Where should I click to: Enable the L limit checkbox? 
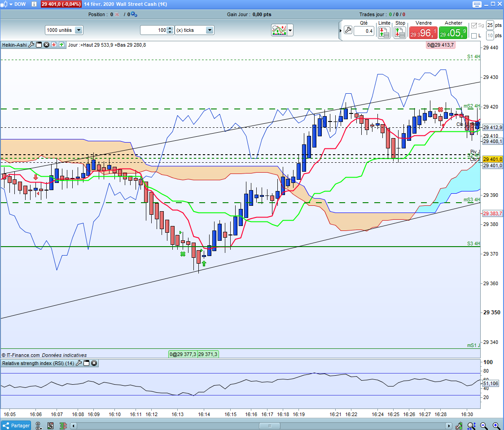(x=474, y=35)
